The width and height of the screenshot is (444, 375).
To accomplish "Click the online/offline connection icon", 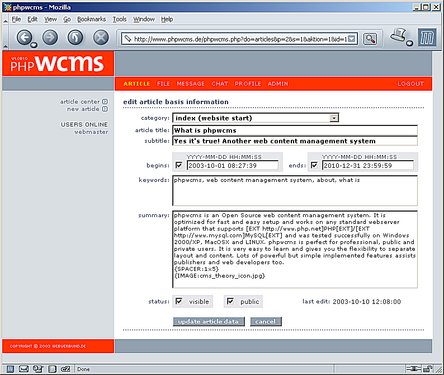I will click(413, 369).
